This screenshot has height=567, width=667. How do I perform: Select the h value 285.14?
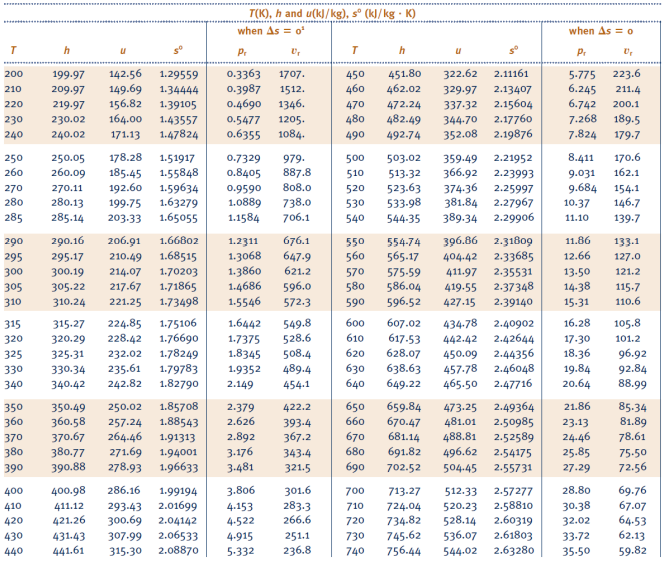[67, 218]
